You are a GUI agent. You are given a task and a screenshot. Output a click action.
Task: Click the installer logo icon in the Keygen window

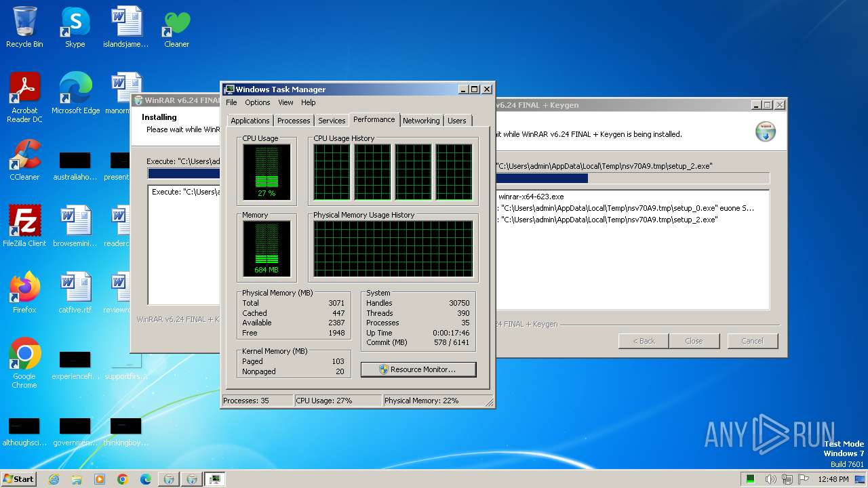766,131
